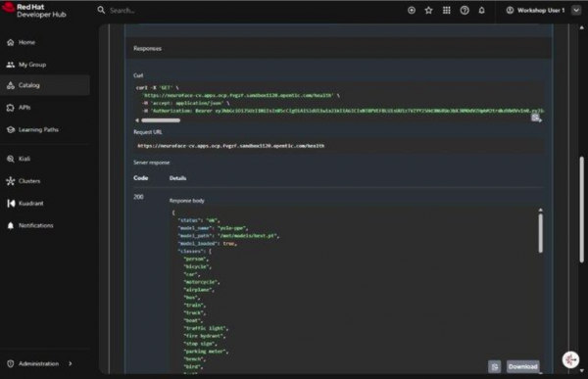This screenshot has height=379, width=588.
Task: Expand Administration chevron arrow
Action: pos(71,363)
